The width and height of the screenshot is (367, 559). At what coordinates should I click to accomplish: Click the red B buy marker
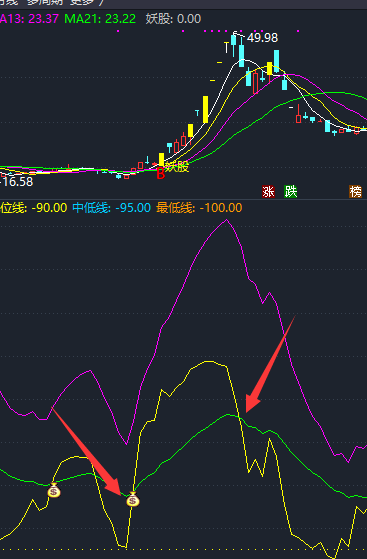[160, 174]
